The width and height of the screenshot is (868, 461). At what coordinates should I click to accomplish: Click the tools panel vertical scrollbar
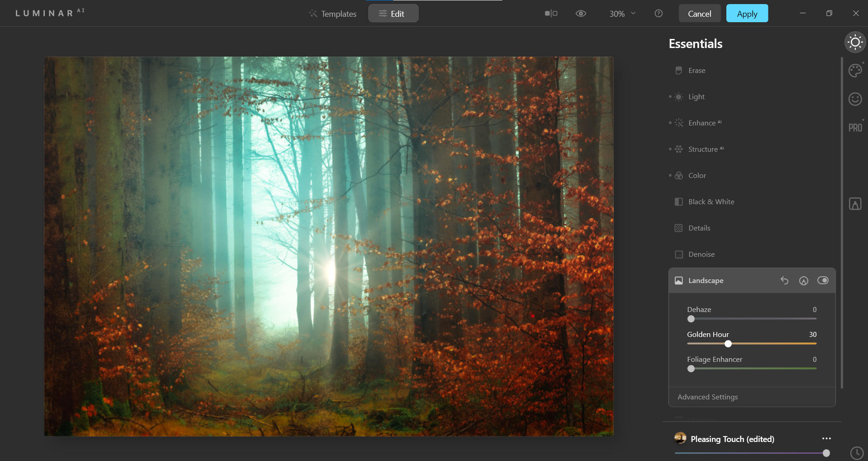point(842,223)
